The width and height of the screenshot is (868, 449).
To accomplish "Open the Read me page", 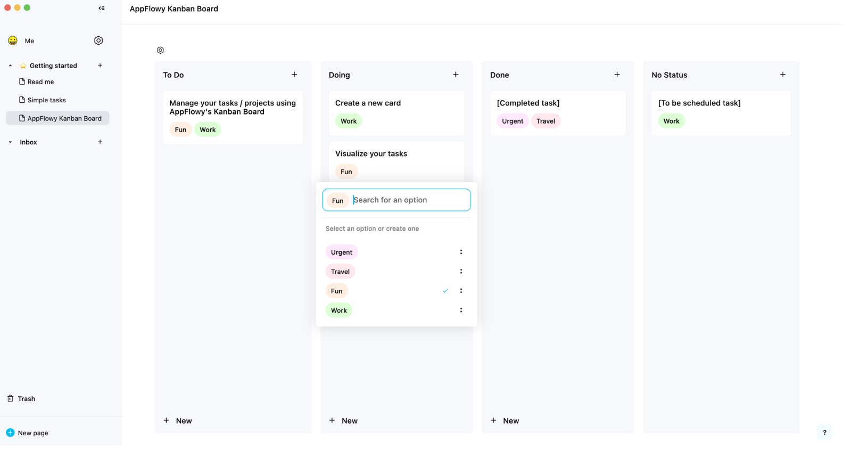I will 40,82.
